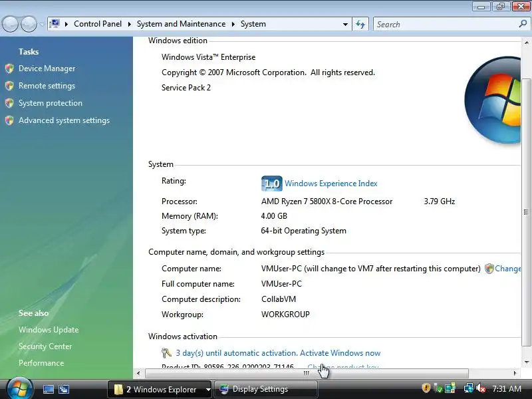This screenshot has height=399, width=532.
Task: Open the recent pages dropdown arrow
Action: pyautogui.click(x=42, y=25)
